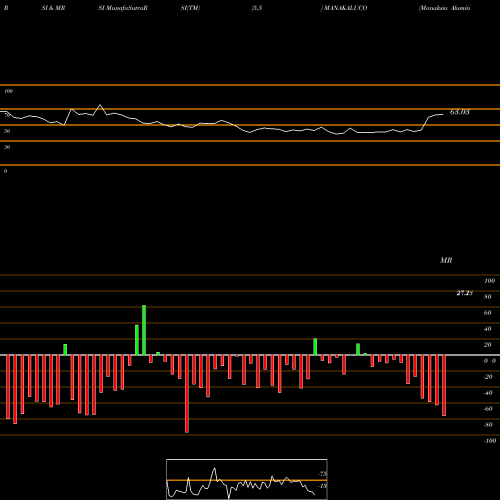Click the 100 axis label in MR panel
This screenshot has height=500, width=500.
coord(490,281)
